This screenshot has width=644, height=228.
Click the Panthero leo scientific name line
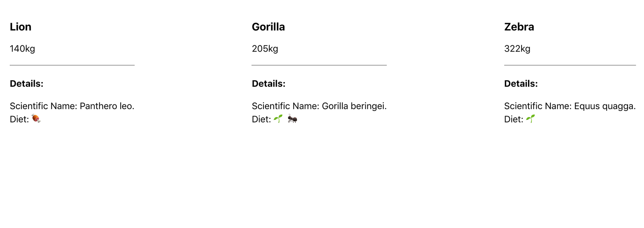point(72,106)
